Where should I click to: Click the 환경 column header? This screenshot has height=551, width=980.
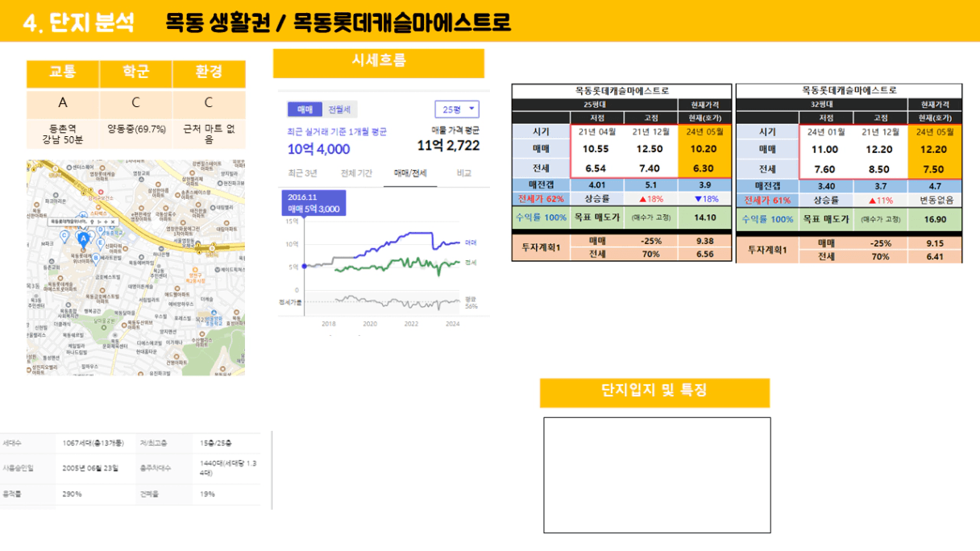pos(209,73)
